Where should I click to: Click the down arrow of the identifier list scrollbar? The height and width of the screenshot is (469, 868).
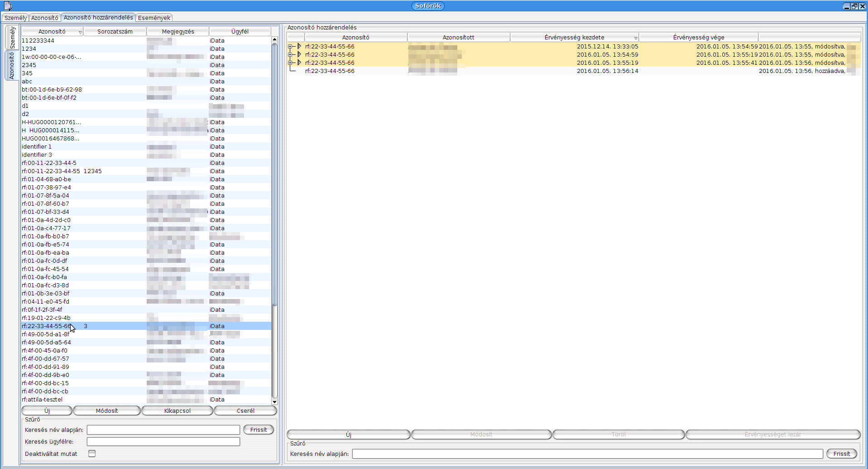274,402
